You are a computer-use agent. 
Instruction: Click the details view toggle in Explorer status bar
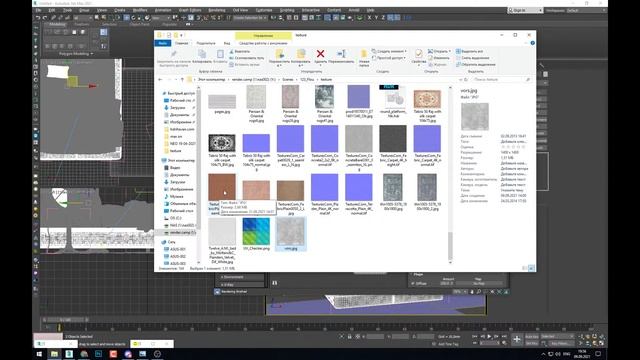click(x=524, y=268)
